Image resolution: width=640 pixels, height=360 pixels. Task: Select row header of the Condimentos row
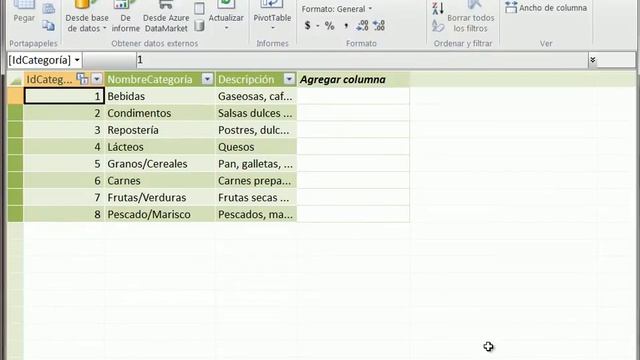[16, 113]
